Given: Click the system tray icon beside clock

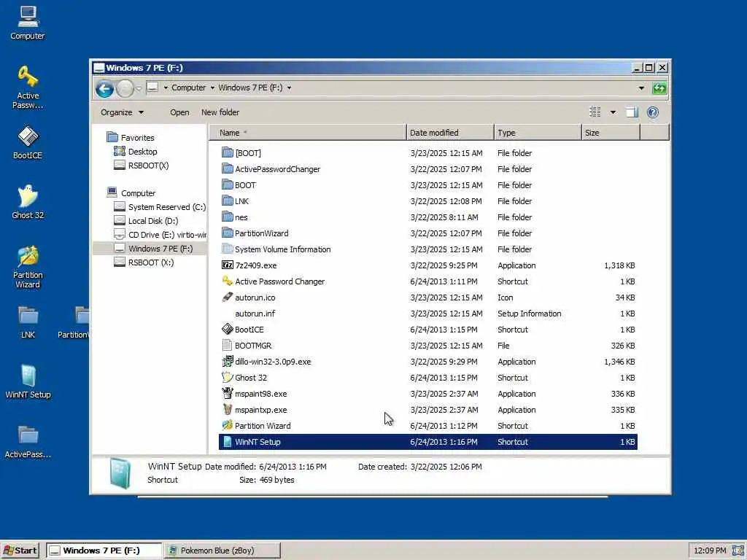Looking at the screenshot, I should coord(738,551).
